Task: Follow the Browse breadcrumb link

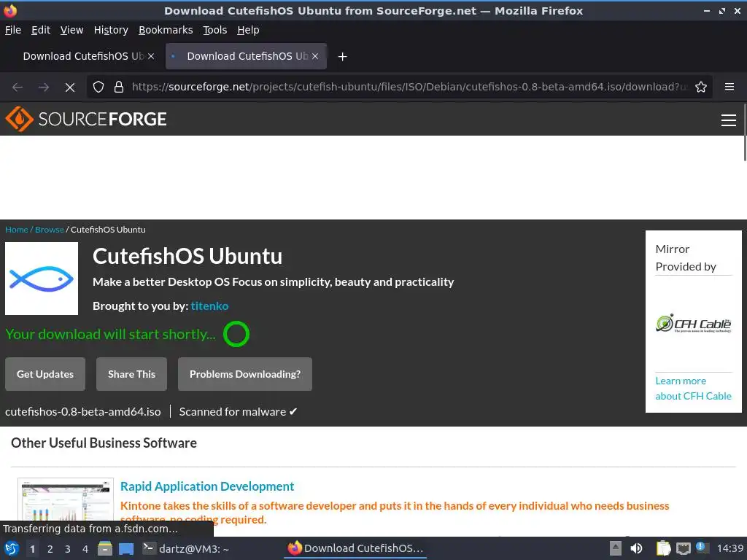Action: pyautogui.click(x=50, y=230)
